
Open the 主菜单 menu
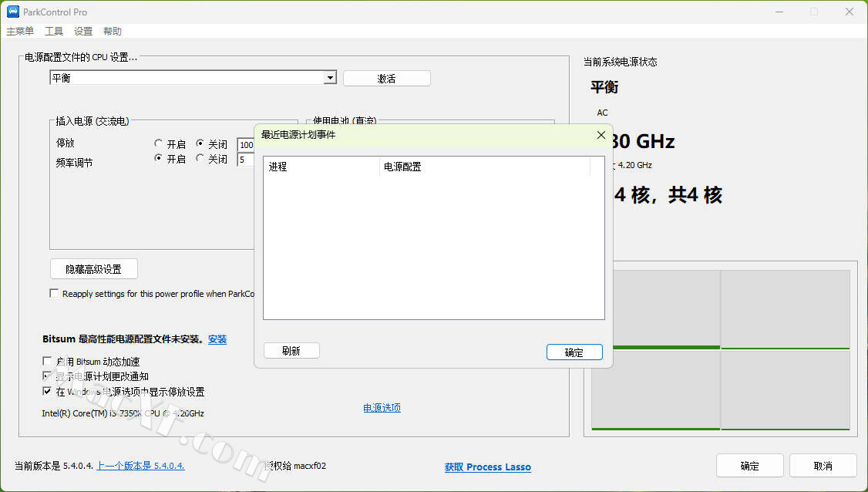point(20,31)
